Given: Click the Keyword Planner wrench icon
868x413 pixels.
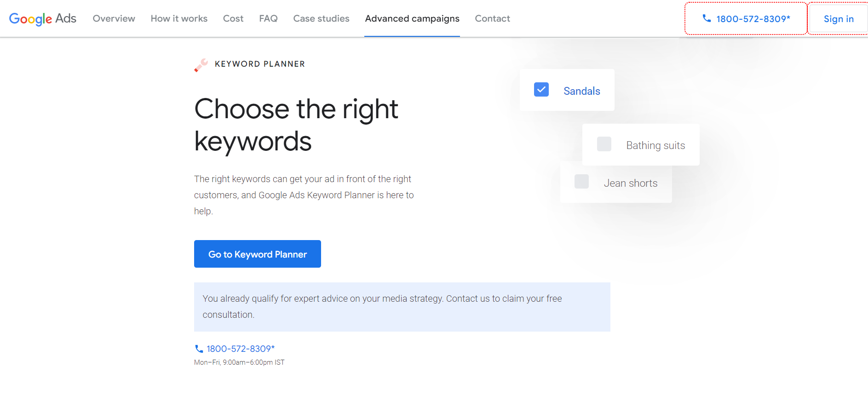Looking at the screenshot, I should pyautogui.click(x=201, y=65).
